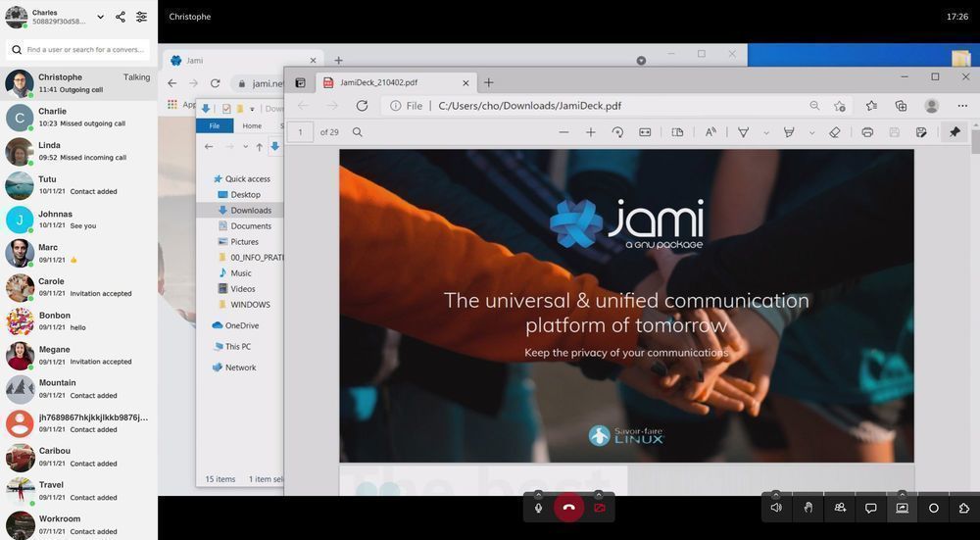
Task: Open tab actions menu icon left of PDF tab
Action: [300, 82]
